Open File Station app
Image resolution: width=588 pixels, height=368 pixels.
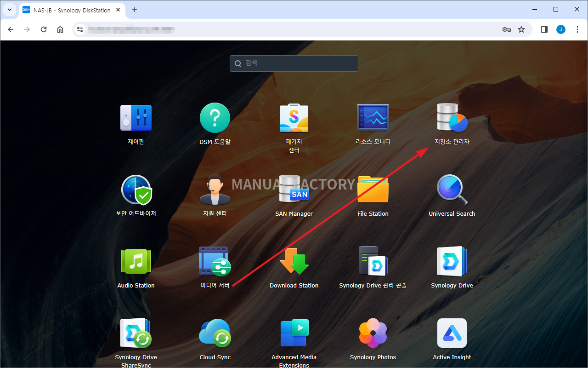click(x=373, y=190)
